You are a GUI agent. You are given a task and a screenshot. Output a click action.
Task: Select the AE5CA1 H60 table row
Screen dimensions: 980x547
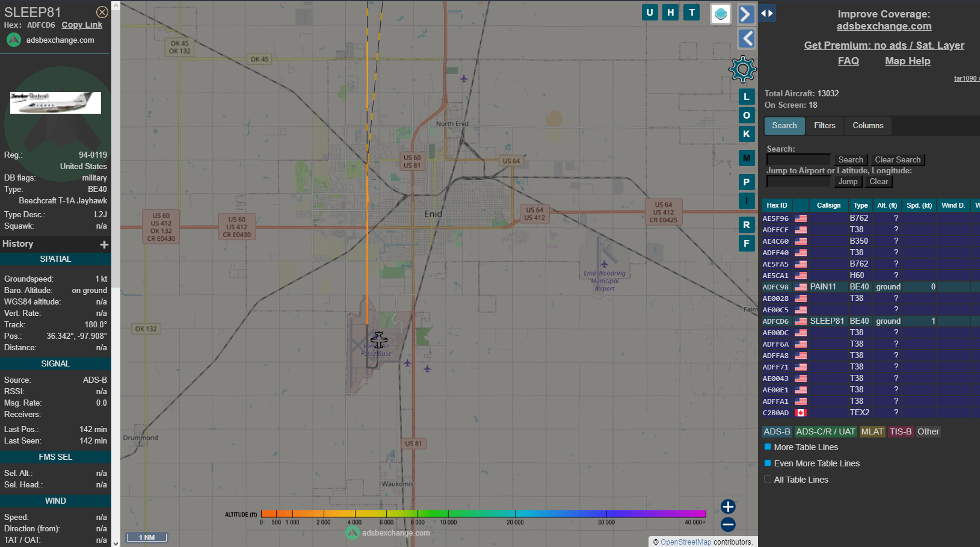(871, 276)
